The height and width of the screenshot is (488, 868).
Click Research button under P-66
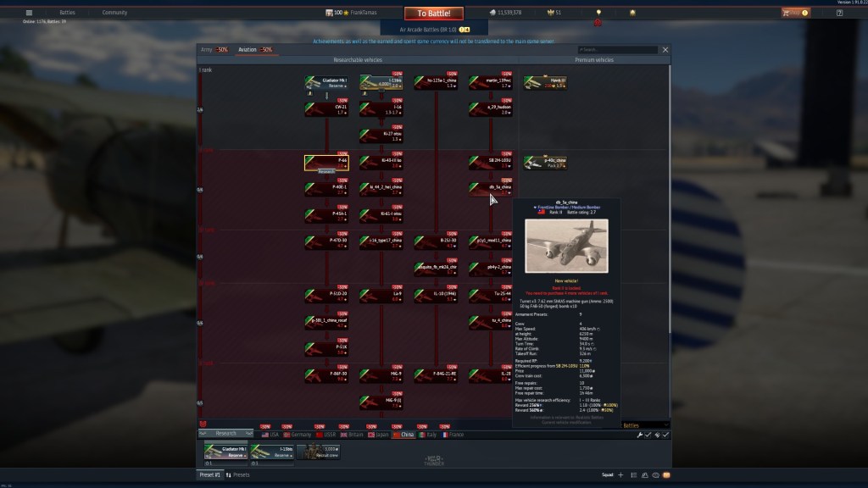click(327, 170)
